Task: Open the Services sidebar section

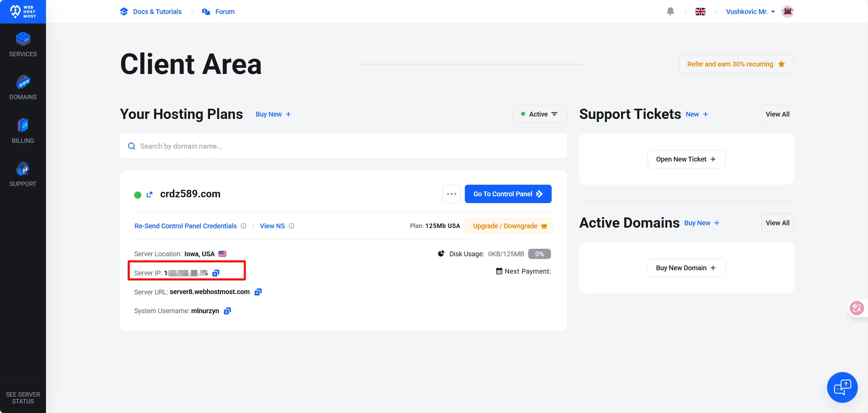Action: pyautogui.click(x=23, y=45)
